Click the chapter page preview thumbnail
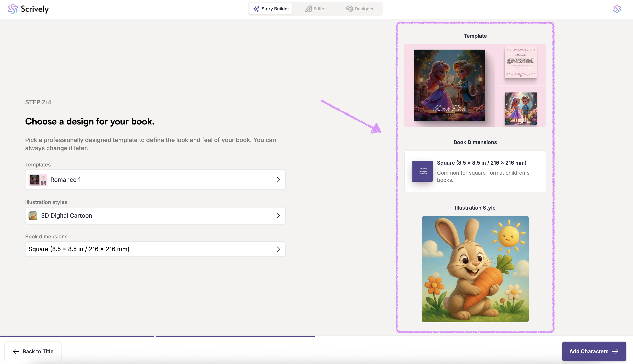Image resolution: width=633 pixels, height=364 pixels. [520, 62]
